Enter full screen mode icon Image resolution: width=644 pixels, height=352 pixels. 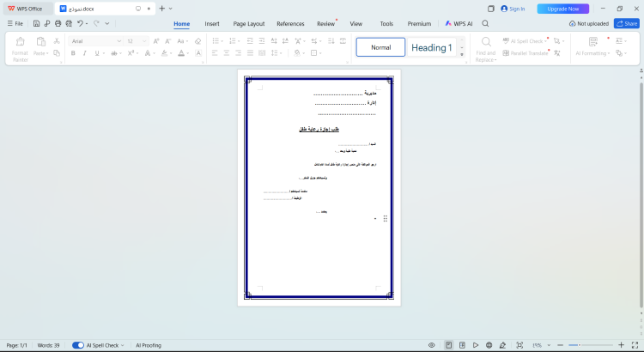pyautogui.click(x=635, y=345)
